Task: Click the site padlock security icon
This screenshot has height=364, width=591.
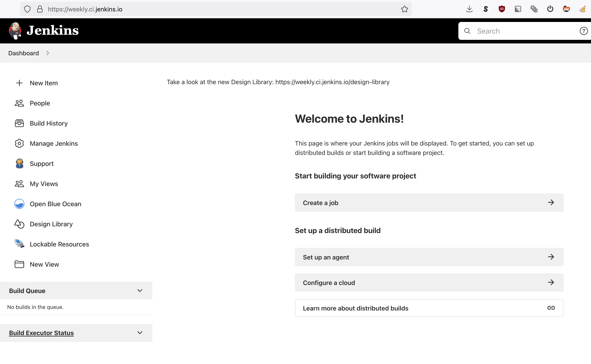Action: coord(40,9)
